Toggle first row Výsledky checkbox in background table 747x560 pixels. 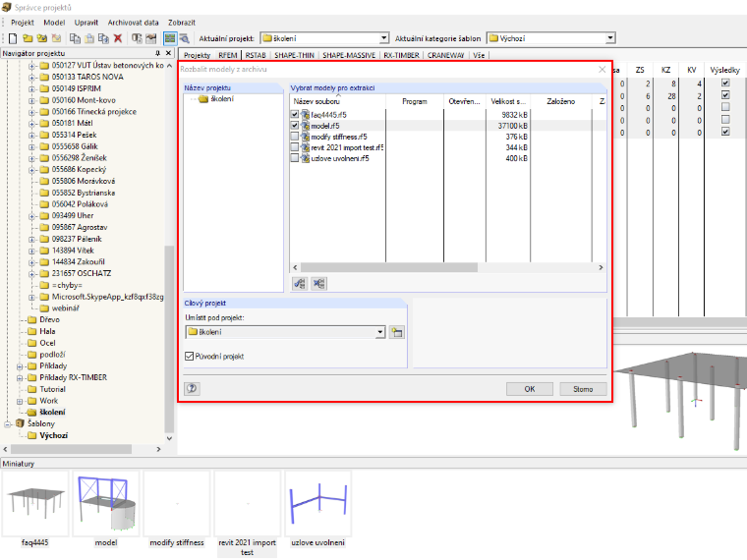pyautogui.click(x=725, y=83)
